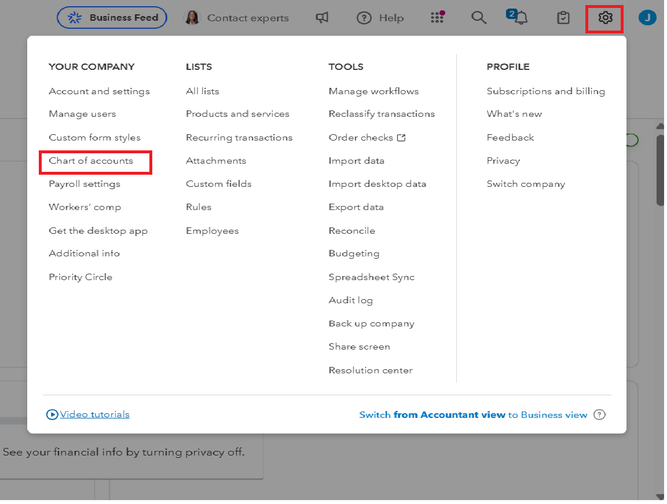
Task: Click Contact experts
Action: tap(237, 18)
